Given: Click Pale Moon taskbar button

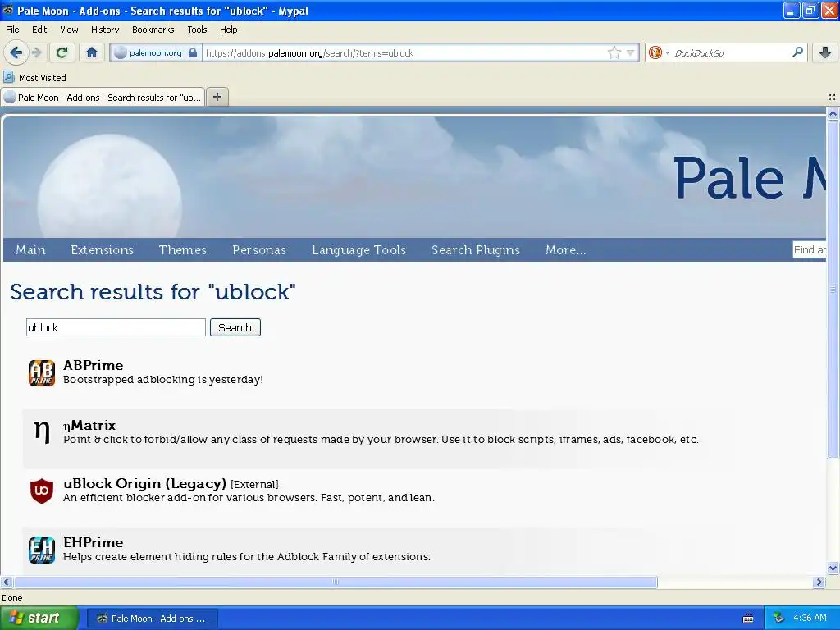Looking at the screenshot, I should pyautogui.click(x=152, y=619).
